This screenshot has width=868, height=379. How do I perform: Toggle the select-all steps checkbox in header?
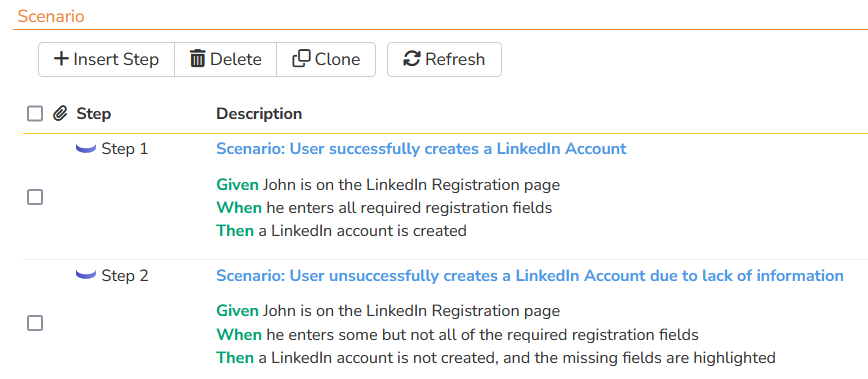(x=35, y=114)
